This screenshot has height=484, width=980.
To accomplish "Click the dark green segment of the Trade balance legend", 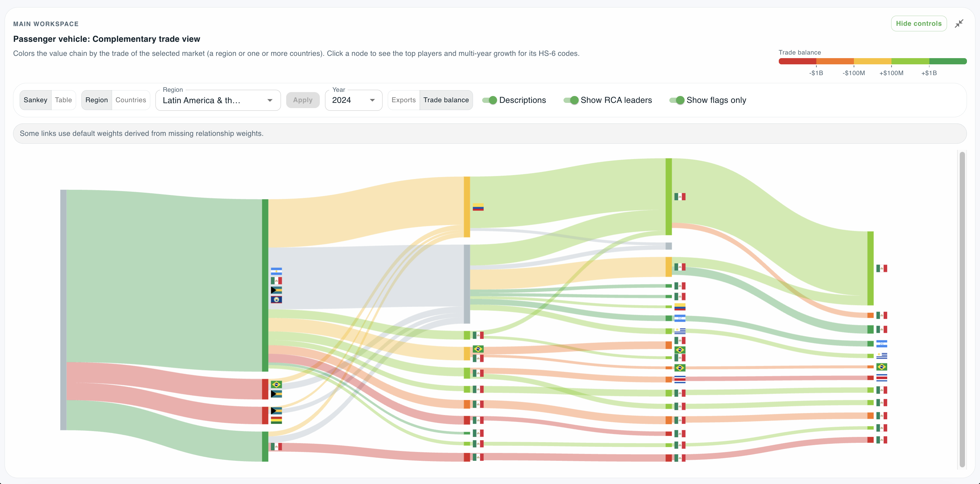I will (948, 61).
